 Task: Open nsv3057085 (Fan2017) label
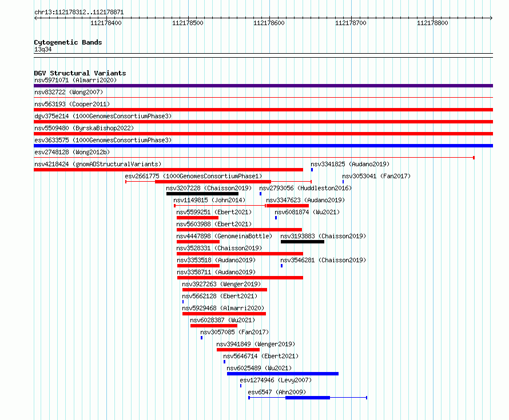point(234,332)
